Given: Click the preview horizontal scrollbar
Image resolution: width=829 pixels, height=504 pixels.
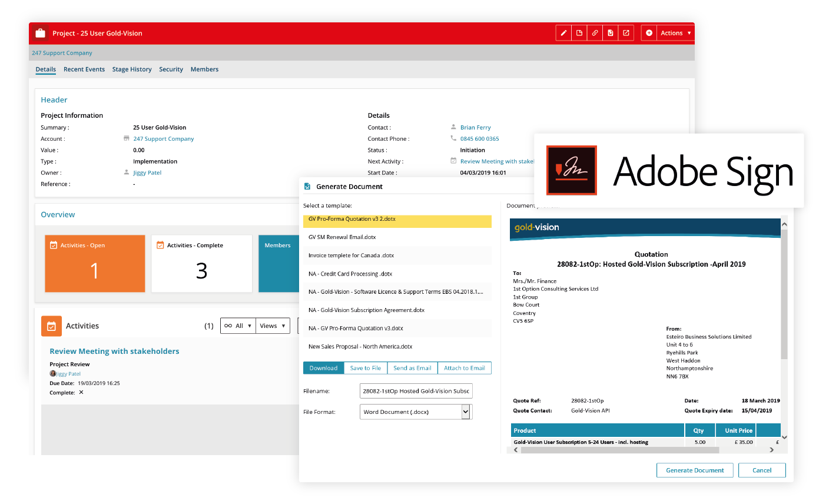Looking at the screenshot, I should click(619, 450).
